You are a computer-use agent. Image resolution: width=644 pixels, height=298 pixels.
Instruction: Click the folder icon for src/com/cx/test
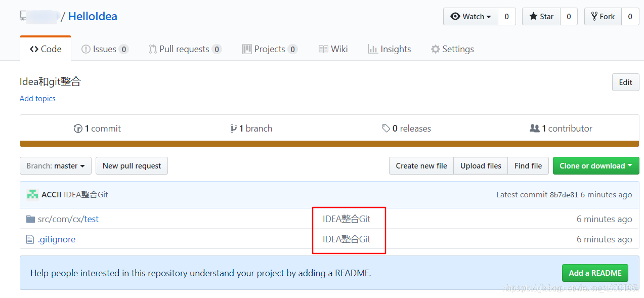click(31, 219)
